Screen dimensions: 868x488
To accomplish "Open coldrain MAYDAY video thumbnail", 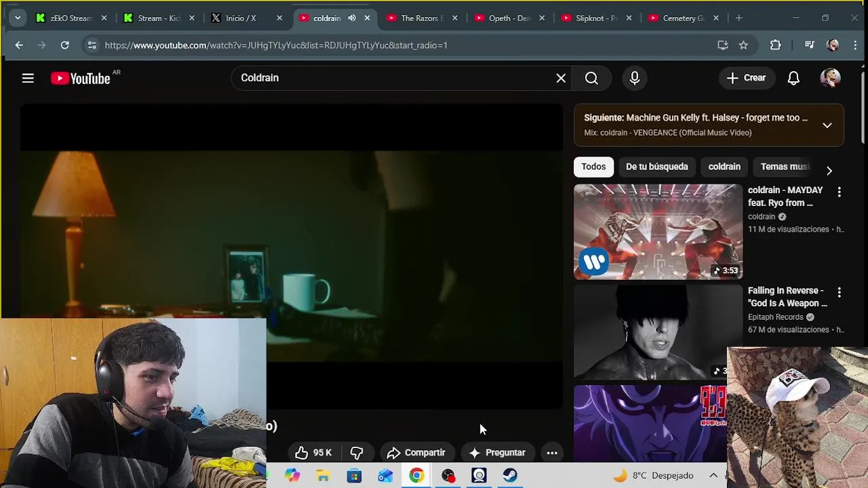I will click(658, 232).
